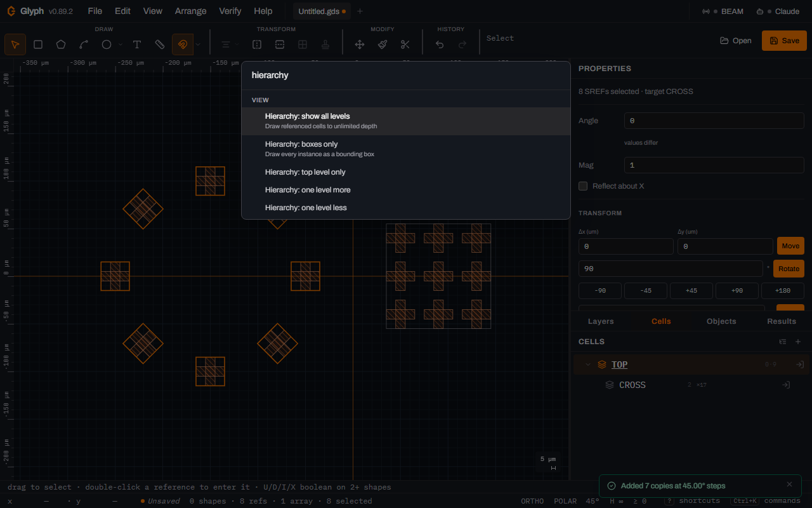The height and width of the screenshot is (508, 812).
Task: Collapse the TOP cell tree chevron
Action: pos(588,364)
